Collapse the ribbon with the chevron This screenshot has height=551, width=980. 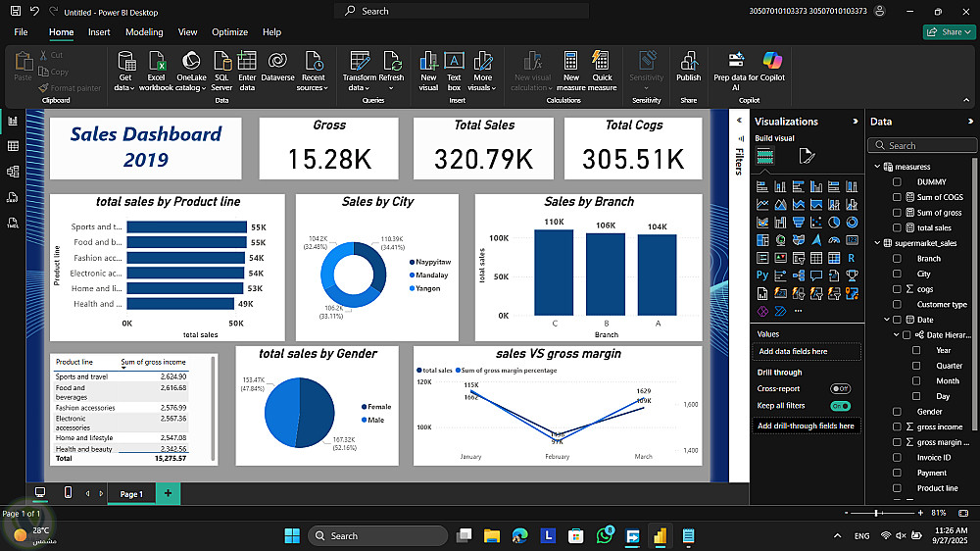[x=966, y=100]
